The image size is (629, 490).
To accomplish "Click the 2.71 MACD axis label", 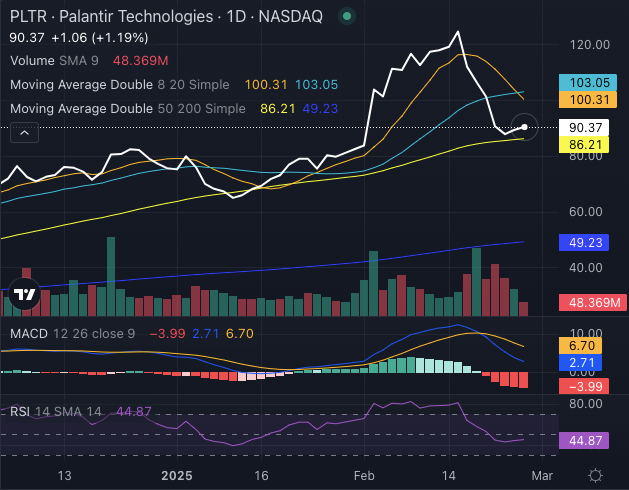I will click(x=580, y=362).
